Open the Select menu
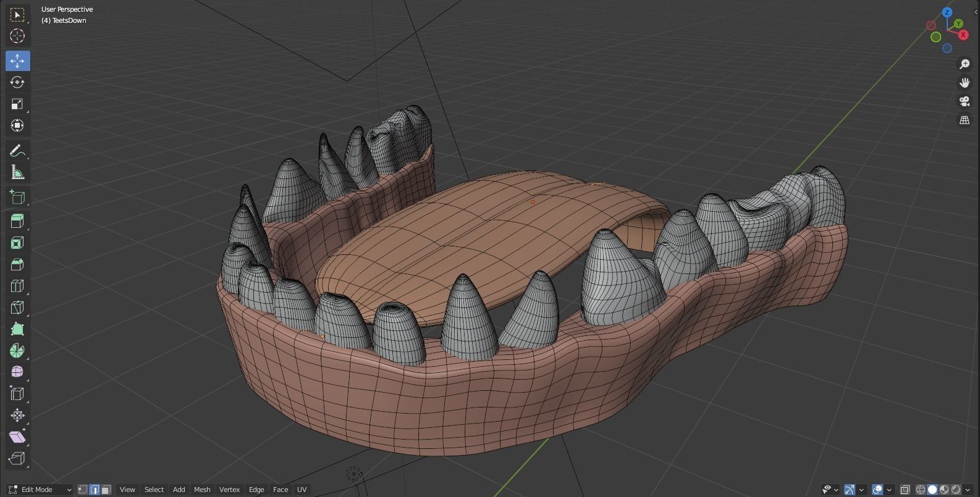 pos(154,490)
